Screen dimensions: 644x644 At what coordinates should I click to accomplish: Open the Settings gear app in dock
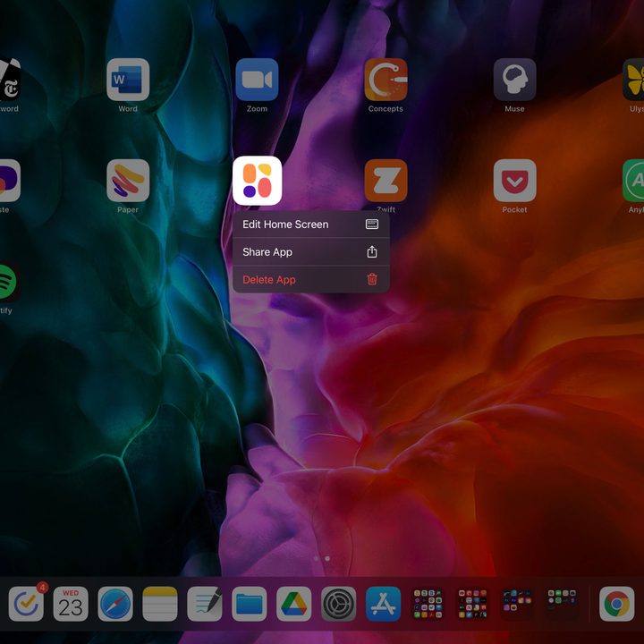(338, 604)
